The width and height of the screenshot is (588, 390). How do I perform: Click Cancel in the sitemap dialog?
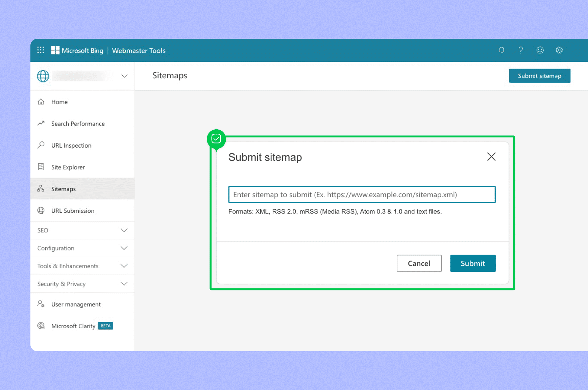(419, 263)
